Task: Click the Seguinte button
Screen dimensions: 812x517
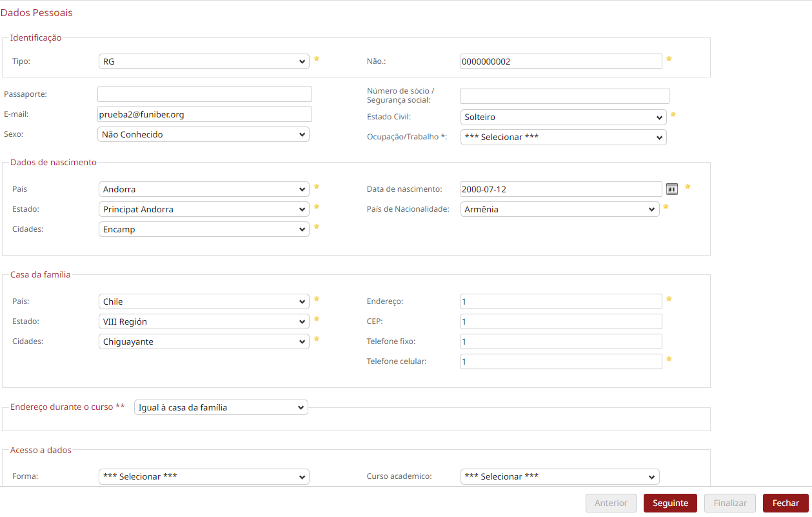Action: (x=670, y=503)
